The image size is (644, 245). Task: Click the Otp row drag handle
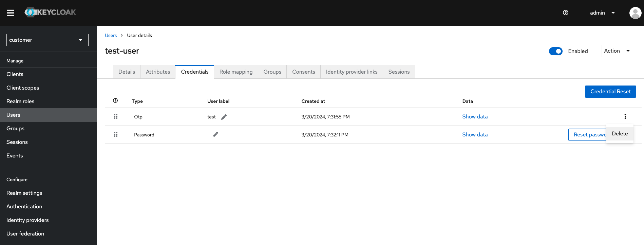point(116,117)
